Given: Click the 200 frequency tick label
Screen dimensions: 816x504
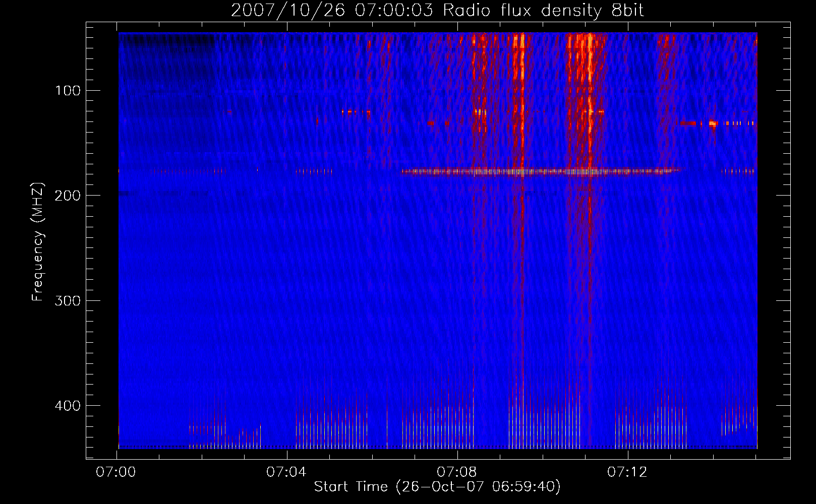Looking at the screenshot, I should click(x=68, y=196).
